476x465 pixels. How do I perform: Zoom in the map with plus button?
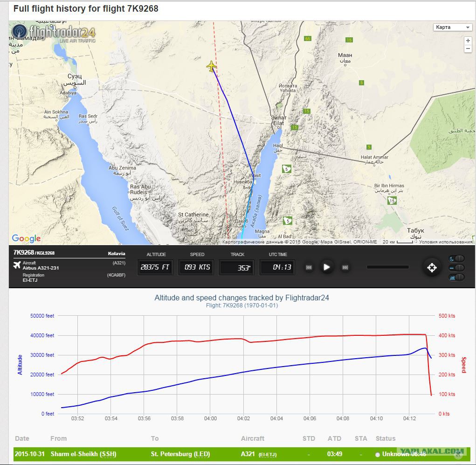pyautogui.click(x=468, y=41)
